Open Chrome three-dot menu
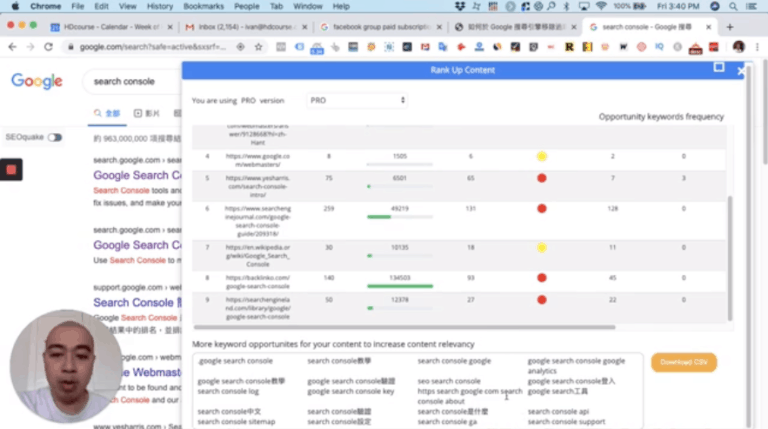Screen dimensions: 768x429 tap(757, 47)
